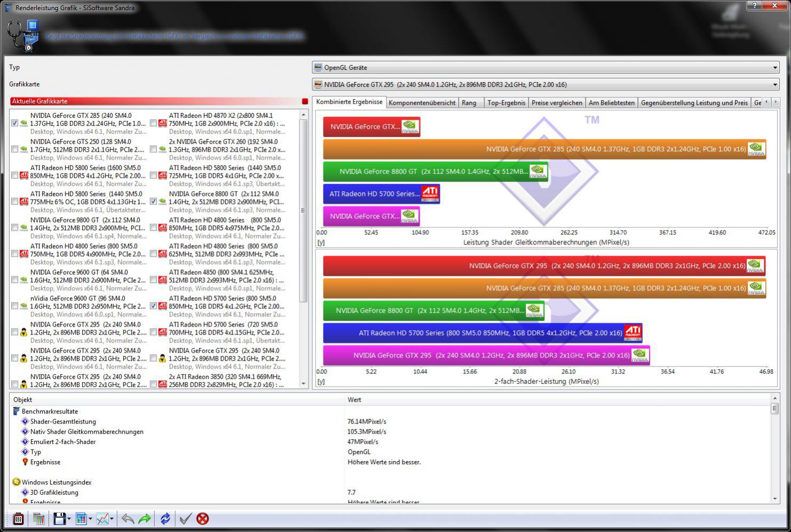The image size is (791, 532).
Task: Click ATI logo on blue HD 5700 bar, lower chart
Action: pos(632,333)
